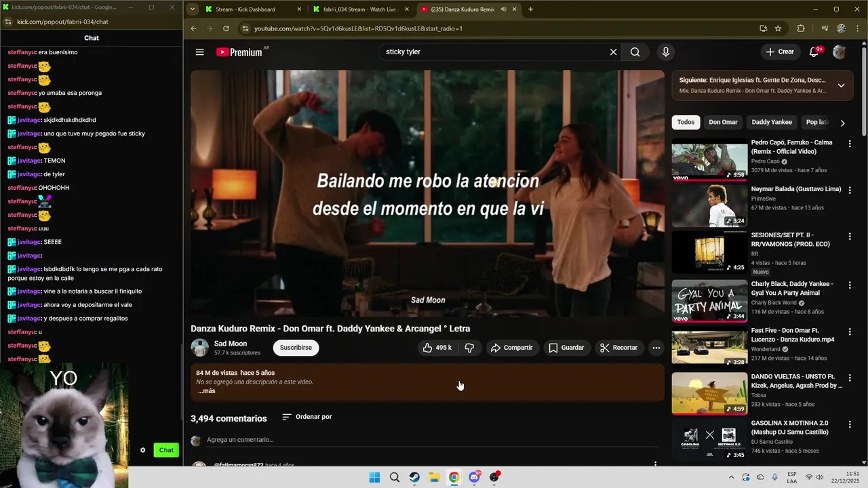Image resolution: width=868 pixels, height=488 pixels.
Task: Clip the video with Recortar
Action: coord(618,348)
